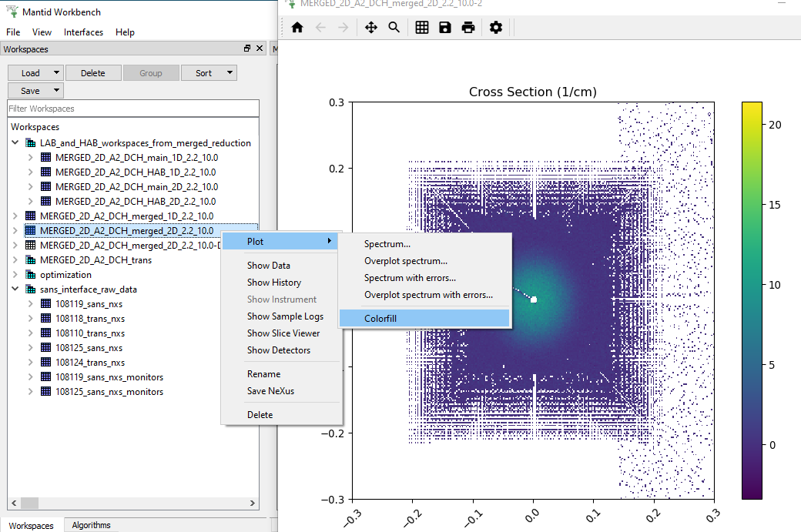Select Show Slice Viewer menu entry
This screenshot has width=801, height=532.
point(283,333)
